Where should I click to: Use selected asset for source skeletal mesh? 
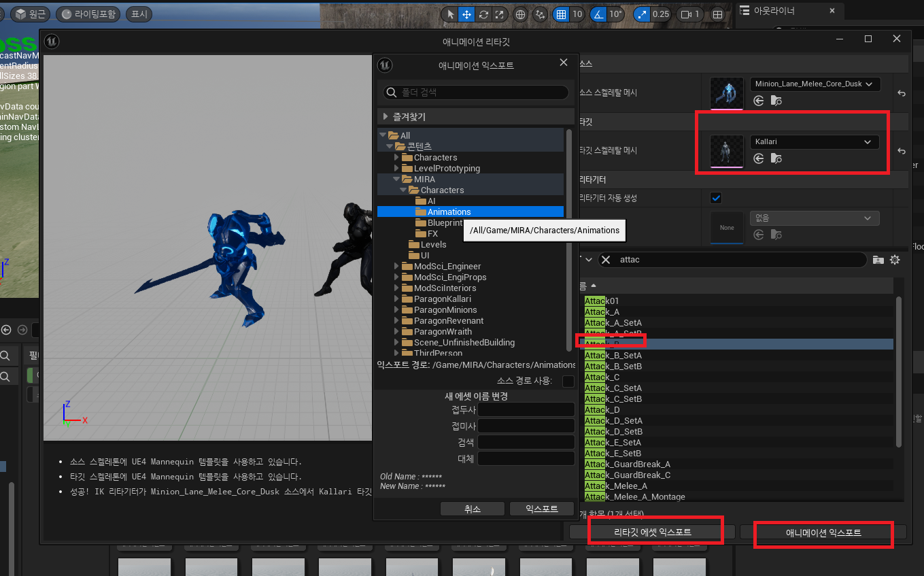(x=759, y=101)
